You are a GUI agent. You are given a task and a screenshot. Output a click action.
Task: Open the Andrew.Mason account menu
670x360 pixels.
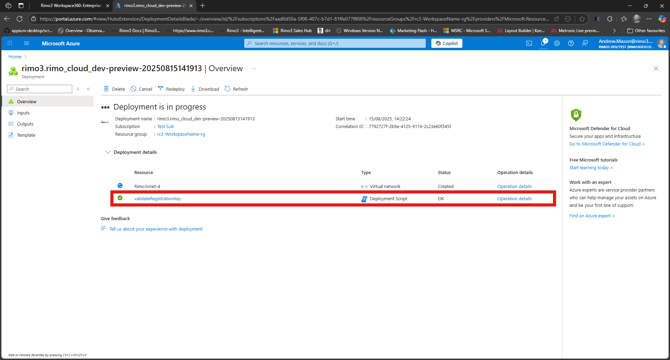tap(631, 43)
